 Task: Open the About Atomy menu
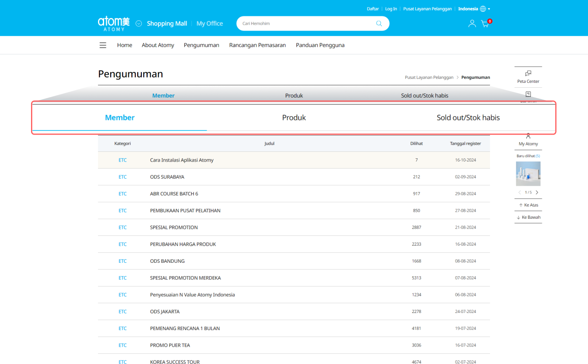tap(158, 45)
